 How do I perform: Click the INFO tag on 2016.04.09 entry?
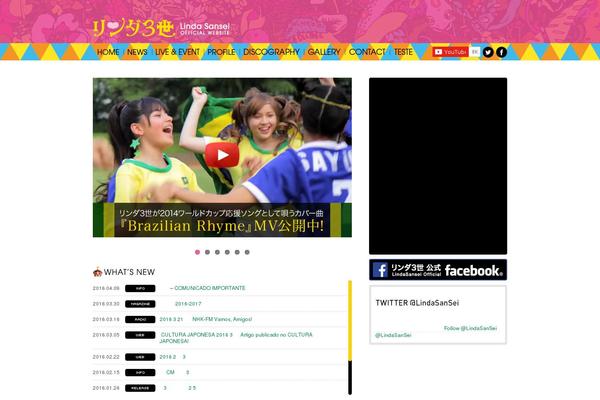(x=140, y=288)
